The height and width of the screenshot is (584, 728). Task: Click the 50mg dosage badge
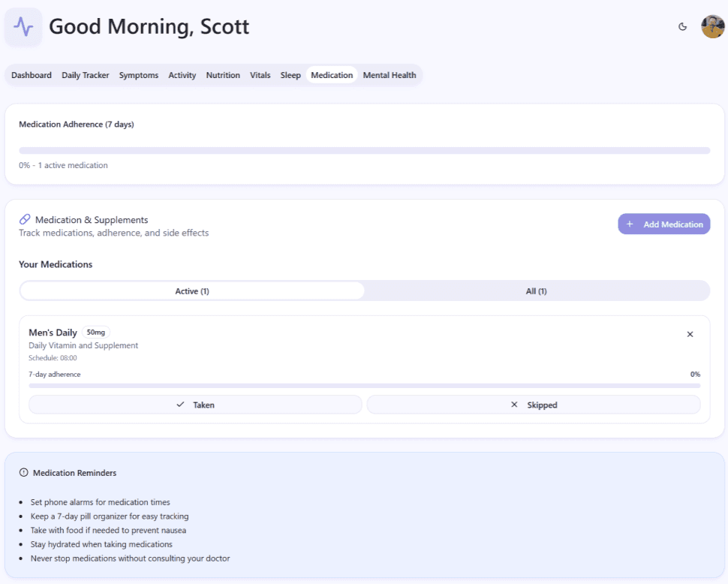coord(96,333)
